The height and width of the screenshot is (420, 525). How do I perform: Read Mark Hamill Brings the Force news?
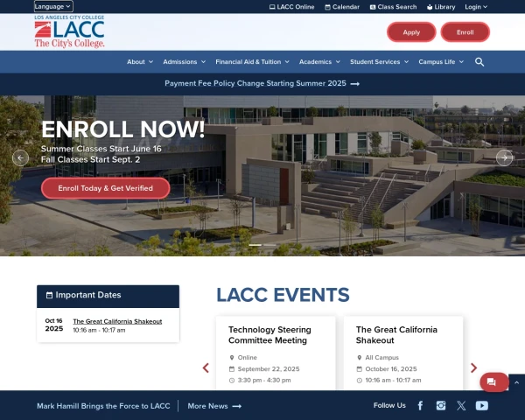[x=103, y=406]
